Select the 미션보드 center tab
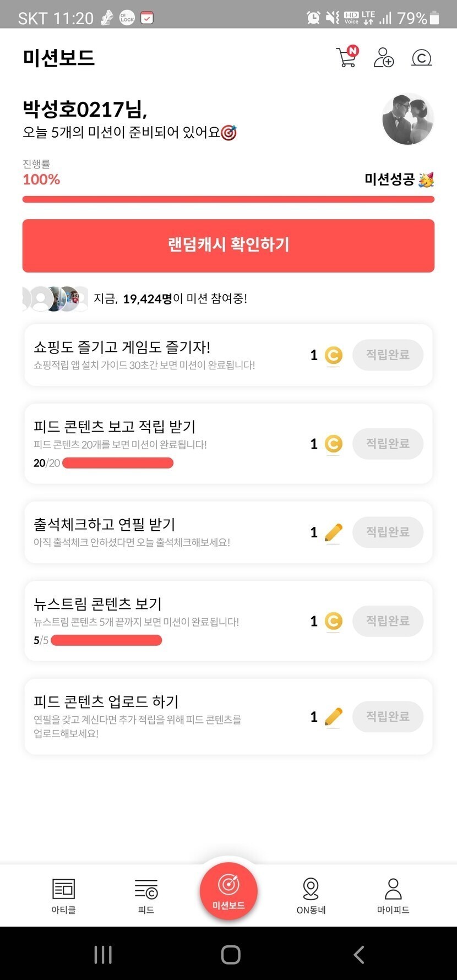The width and height of the screenshot is (457, 980). (228, 891)
